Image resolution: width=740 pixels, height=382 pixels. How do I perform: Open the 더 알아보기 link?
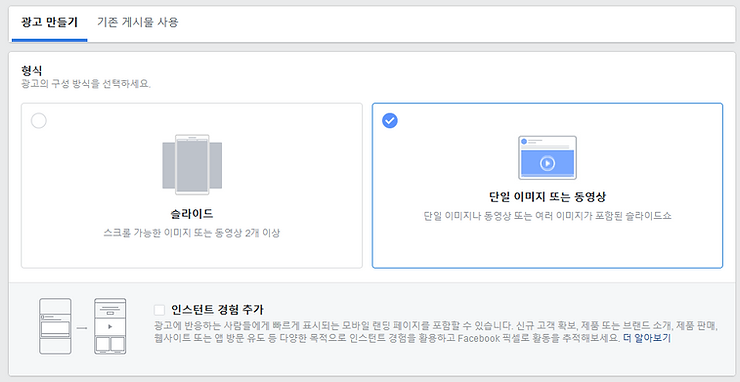click(647, 339)
